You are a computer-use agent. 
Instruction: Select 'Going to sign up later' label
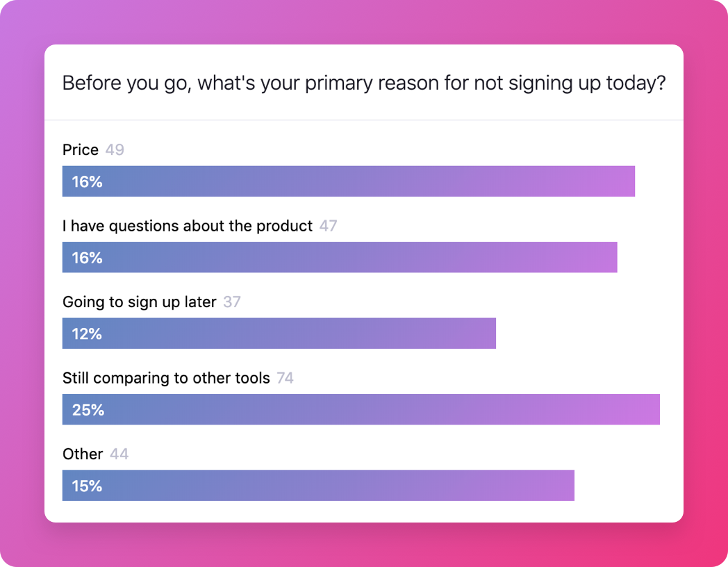coord(140,302)
